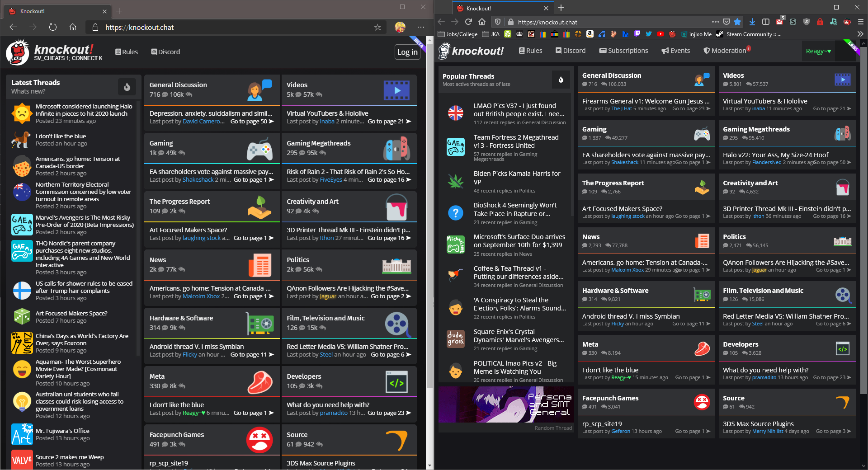
Task: Click General Discussion chat icon in left window
Action: [260, 90]
